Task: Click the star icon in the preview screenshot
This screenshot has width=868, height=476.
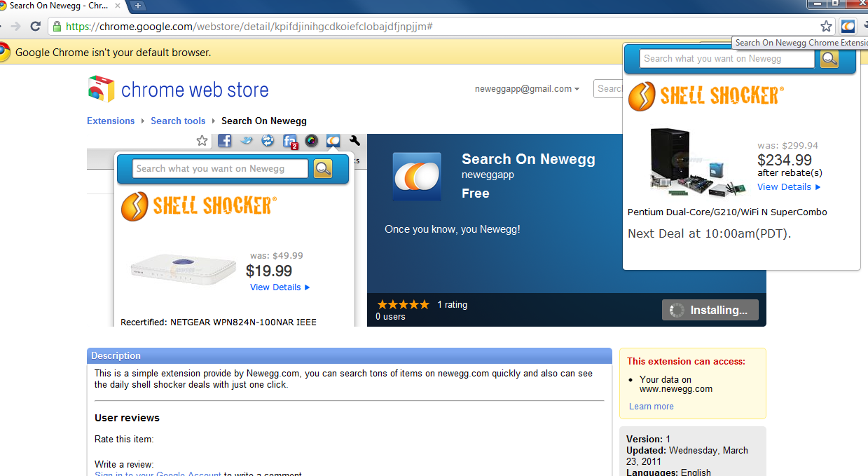Action: (202, 141)
